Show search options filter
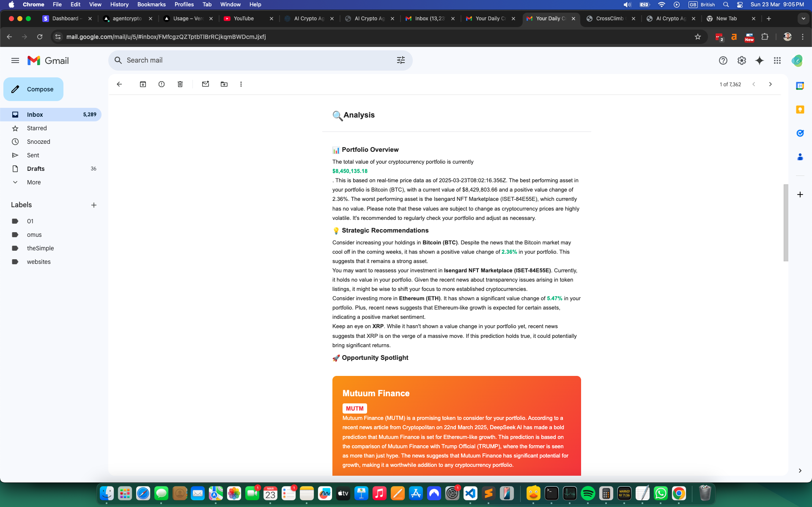The image size is (812, 507). [x=401, y=60]
